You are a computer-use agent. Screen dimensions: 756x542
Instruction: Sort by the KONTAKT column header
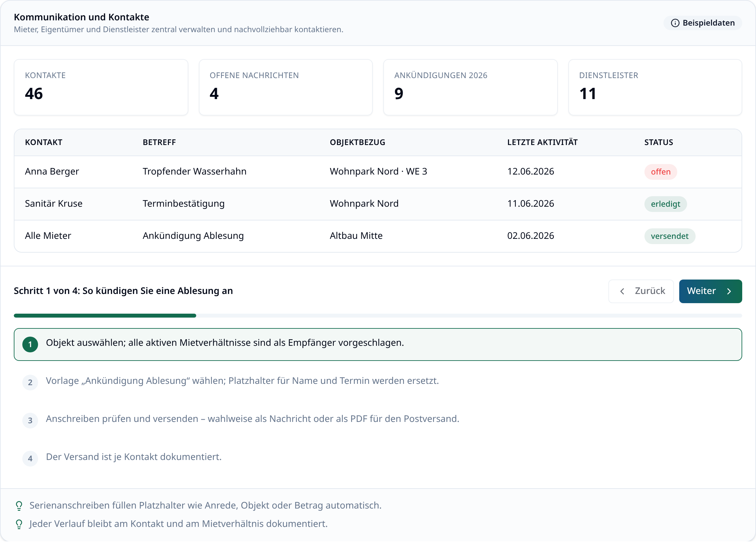click(44, 142)
